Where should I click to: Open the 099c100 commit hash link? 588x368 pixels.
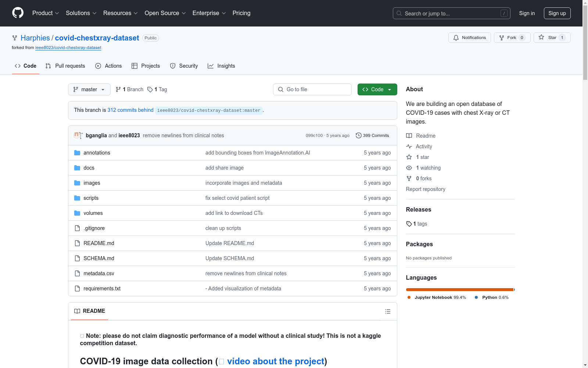(314, 135)
